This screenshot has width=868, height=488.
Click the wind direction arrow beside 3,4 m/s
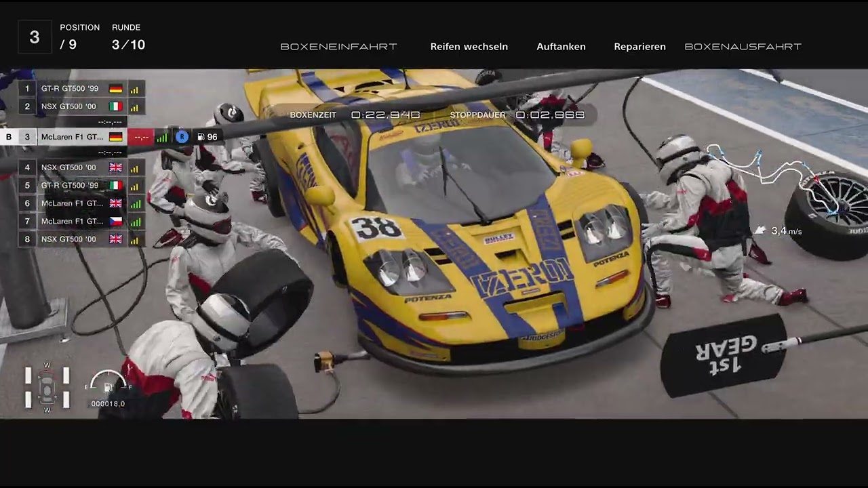pos(760,231)
